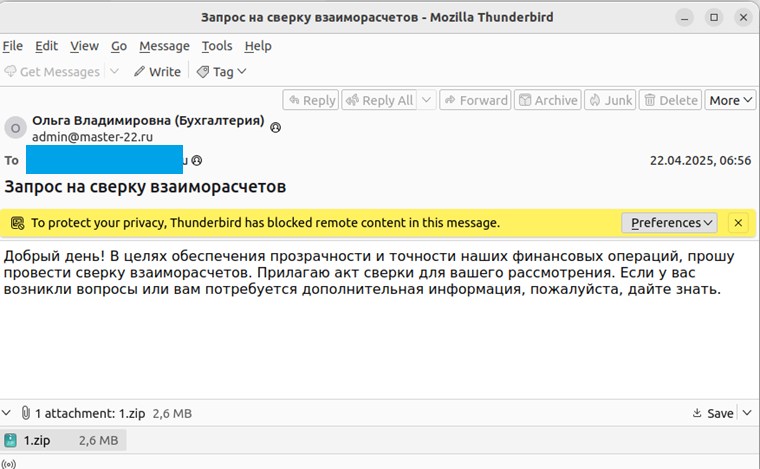The width and height of the screenshot is (760, 469).
Task: Open the More actions dropdown
Action: tap(730, 100)
